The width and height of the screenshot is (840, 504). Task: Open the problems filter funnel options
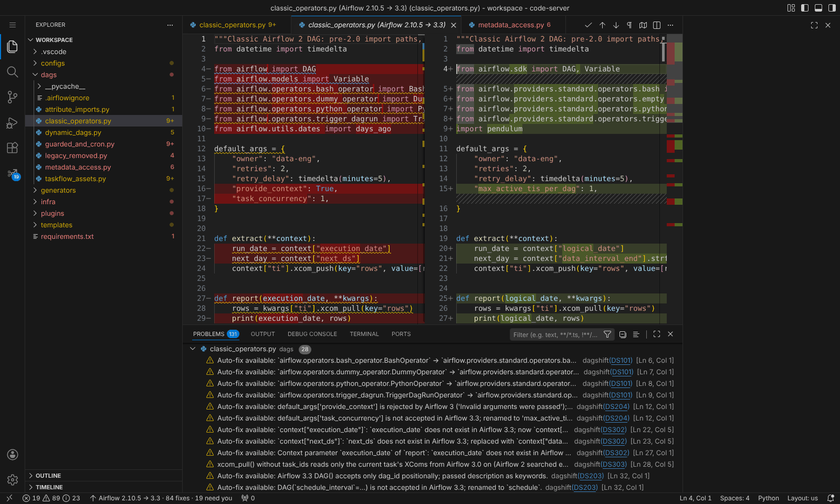(607, 334)
